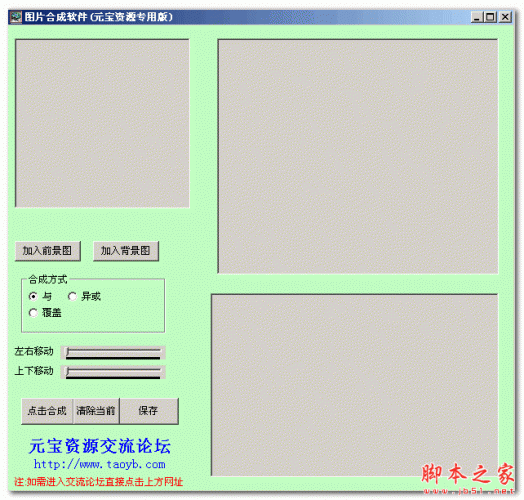
Task: Click the bottom-right result preview panel
Action: pyautogui.click(x=354, y=385)
